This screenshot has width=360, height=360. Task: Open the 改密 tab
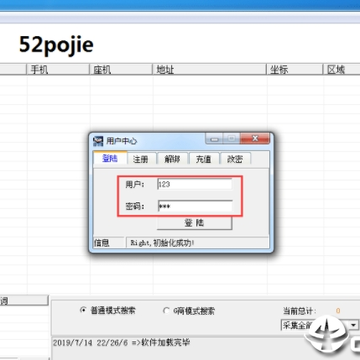(x=235, y=159)
